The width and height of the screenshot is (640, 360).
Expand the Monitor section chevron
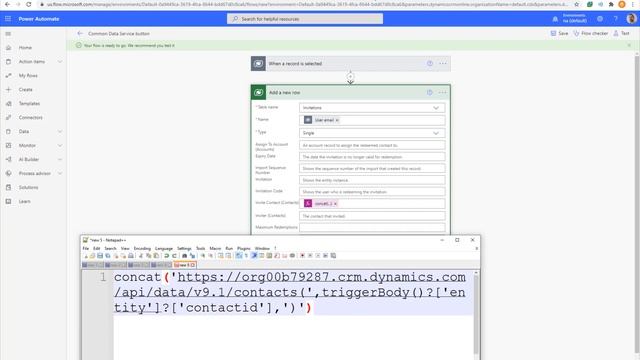coord(60,145)
